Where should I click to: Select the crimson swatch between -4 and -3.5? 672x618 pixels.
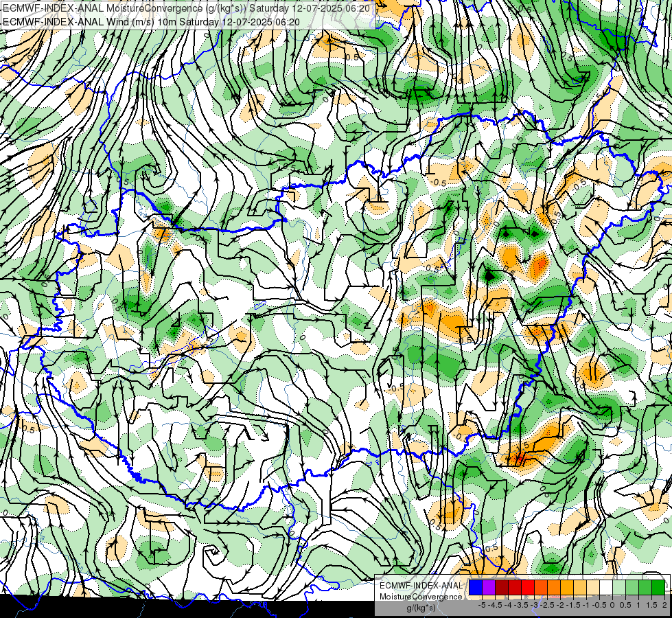click(514, 587)
